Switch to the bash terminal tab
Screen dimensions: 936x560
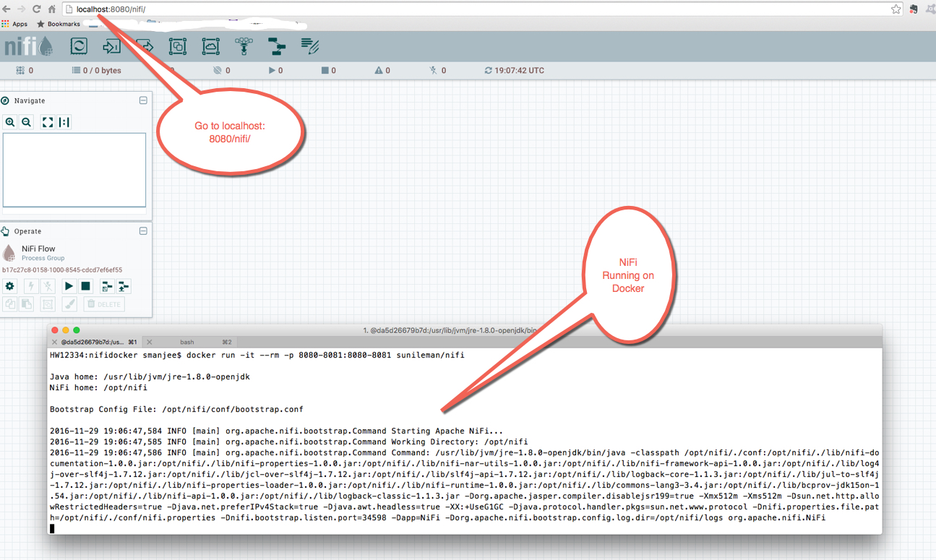click(x=187, y=342)
